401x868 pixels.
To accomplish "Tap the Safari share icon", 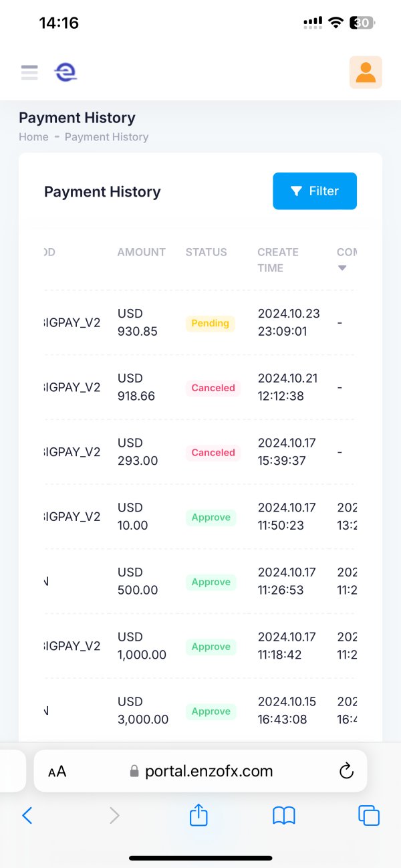I will [x=198, y=815].
